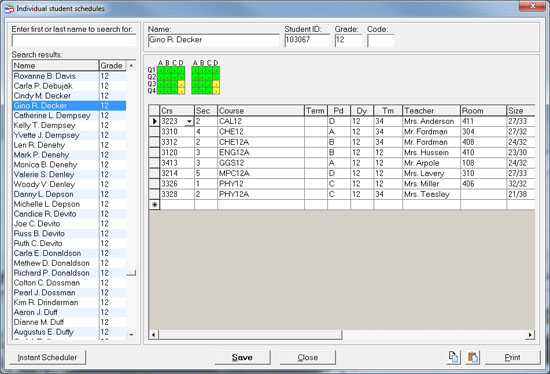Click the grid's scroll left arrow
The width and height of the screenshot is (550, 374).
click(153, 335)
